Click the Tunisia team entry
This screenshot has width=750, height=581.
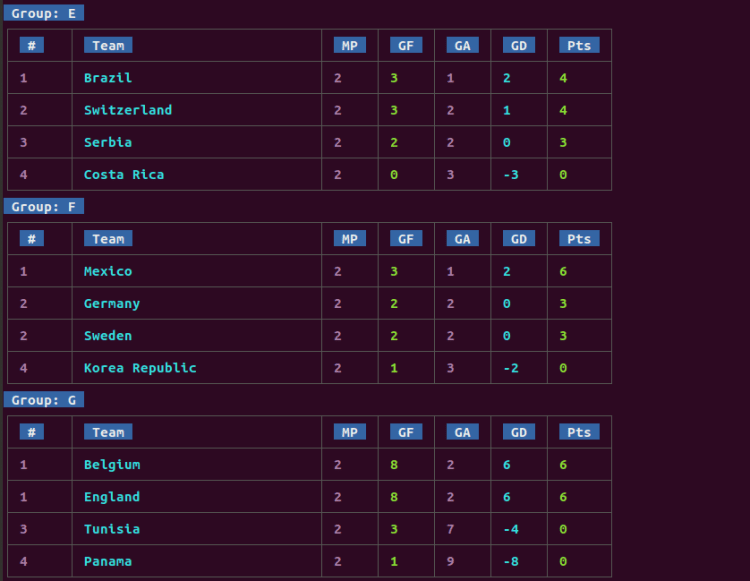(112, 528)
